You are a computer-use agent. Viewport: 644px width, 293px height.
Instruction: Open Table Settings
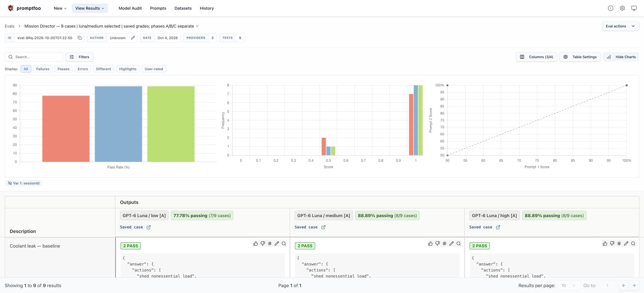(580, 57)
